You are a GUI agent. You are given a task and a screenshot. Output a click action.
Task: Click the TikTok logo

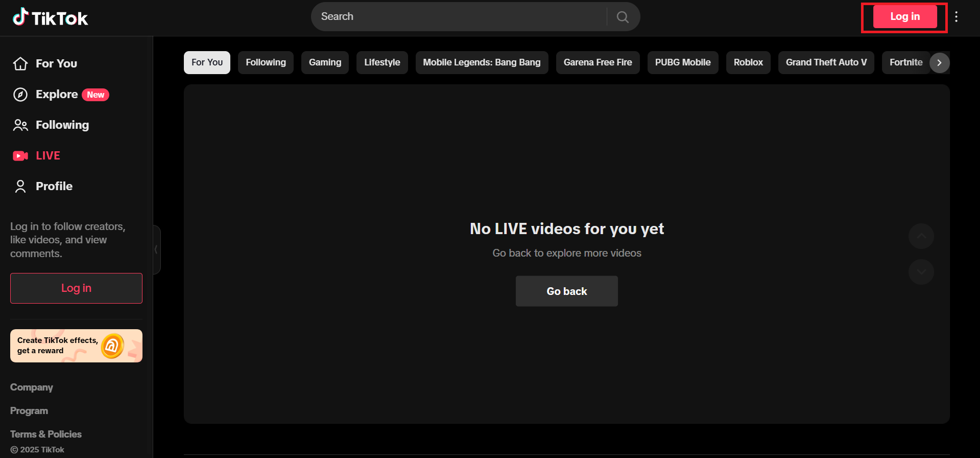[50, 17]
